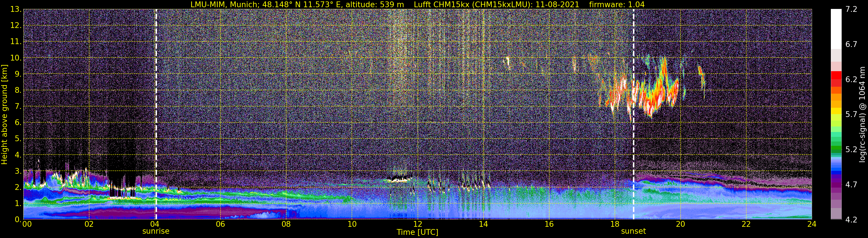Click the "Height above ground [km]" axis label
Viewport: 868px width, 238px height.
(4, 114)
